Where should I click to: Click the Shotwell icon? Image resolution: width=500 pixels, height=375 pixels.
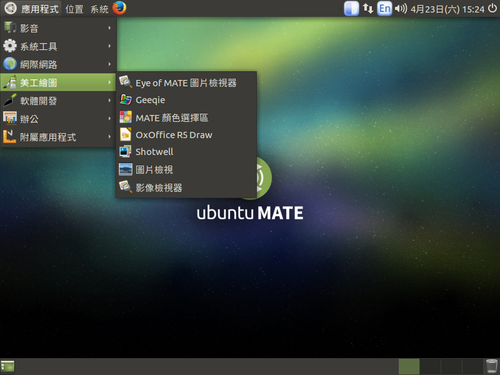[125, 152]
